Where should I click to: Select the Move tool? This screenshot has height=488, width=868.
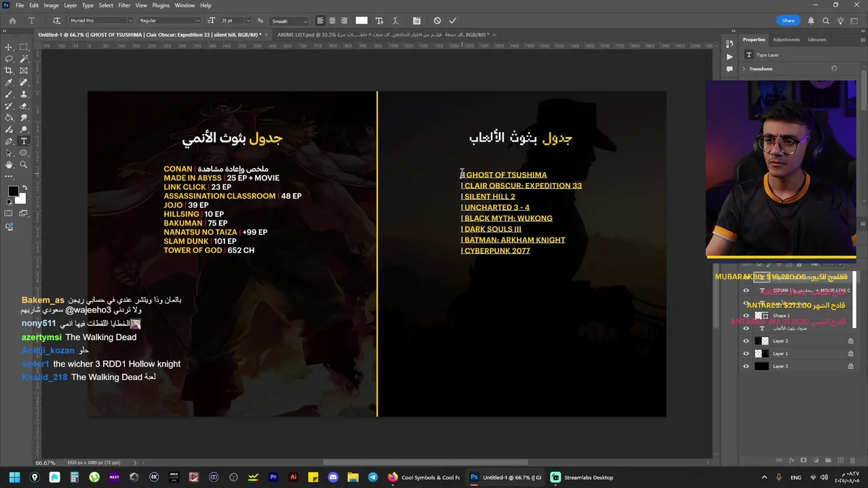point(9,47)
